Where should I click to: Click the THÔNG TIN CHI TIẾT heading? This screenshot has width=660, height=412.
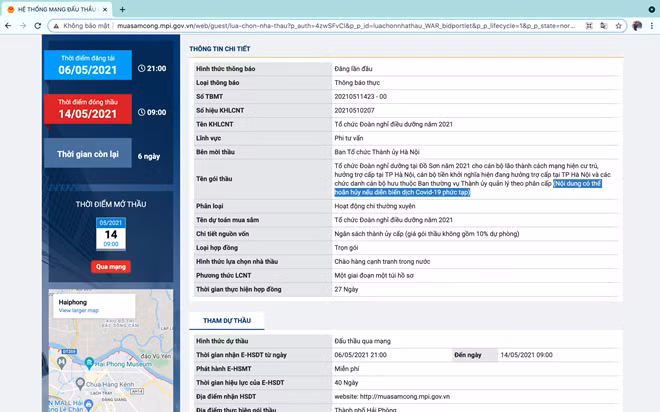point(220,49)
